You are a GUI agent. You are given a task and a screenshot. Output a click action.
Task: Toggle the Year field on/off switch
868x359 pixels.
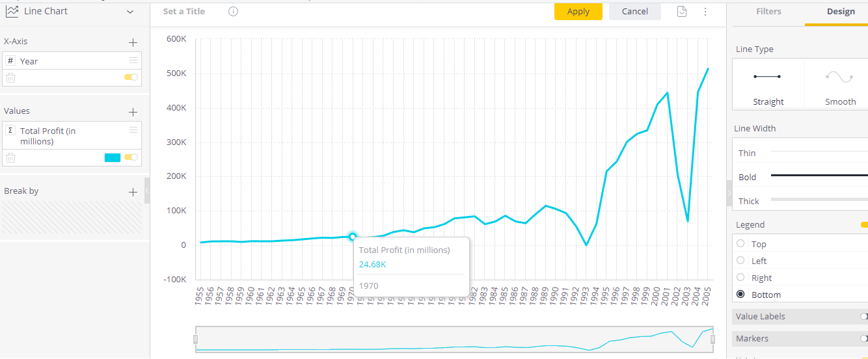(x=131, y=77)
